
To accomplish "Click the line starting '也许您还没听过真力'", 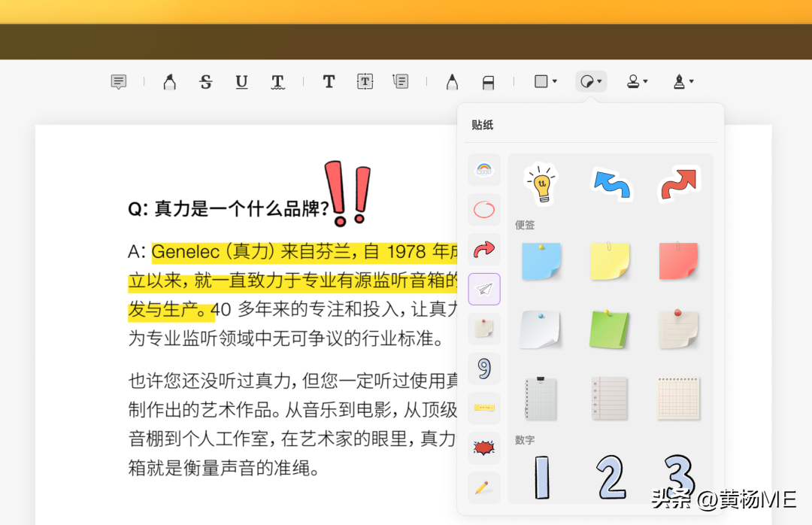I will coord(293,381).
